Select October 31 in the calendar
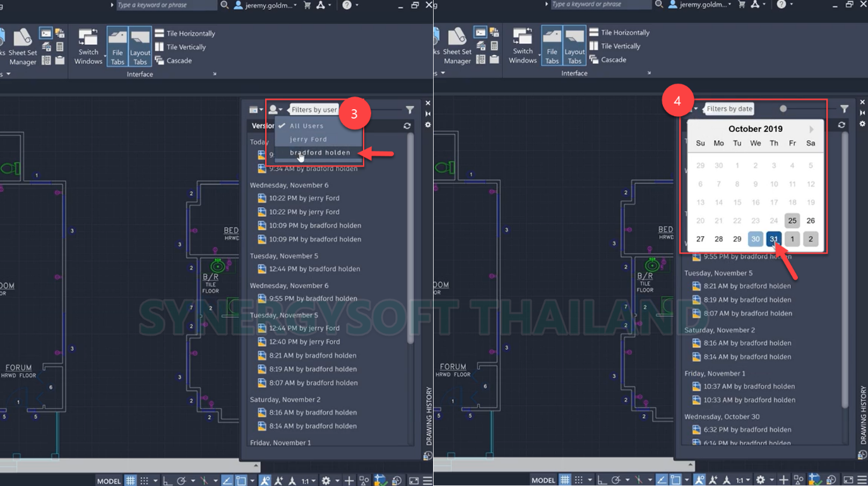The height and width of the screenshot is (486, 868). (773, 239)
